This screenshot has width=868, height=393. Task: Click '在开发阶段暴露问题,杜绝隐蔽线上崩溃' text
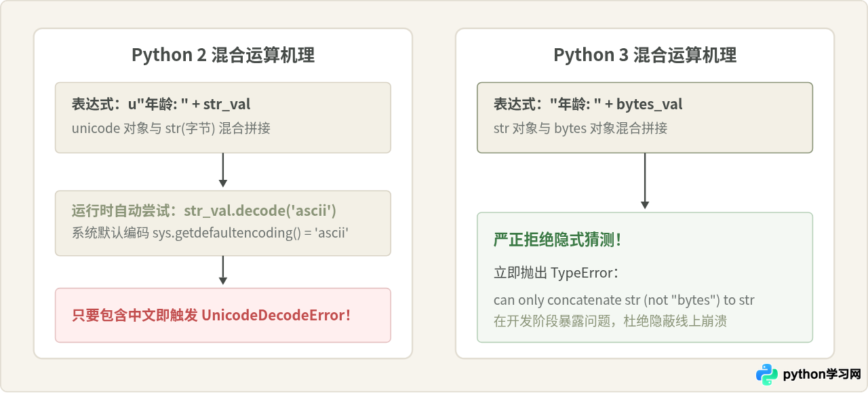[610, 321]
